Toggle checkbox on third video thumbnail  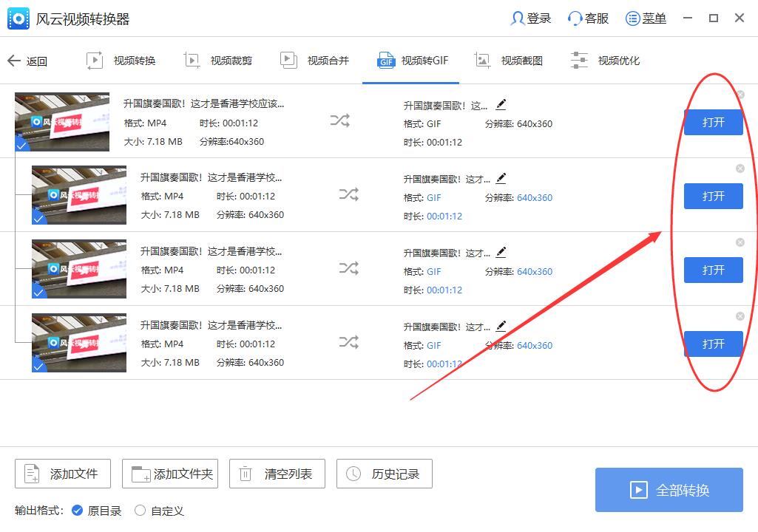point(38,293)
